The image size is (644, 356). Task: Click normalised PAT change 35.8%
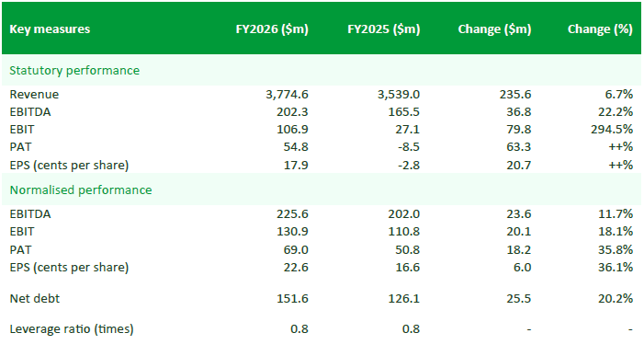click(616, 249)
